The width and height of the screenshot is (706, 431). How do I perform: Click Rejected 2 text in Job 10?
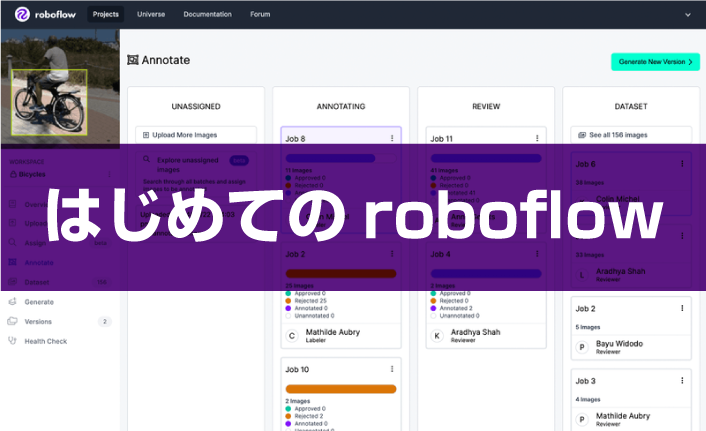click(x=309, y=416)
